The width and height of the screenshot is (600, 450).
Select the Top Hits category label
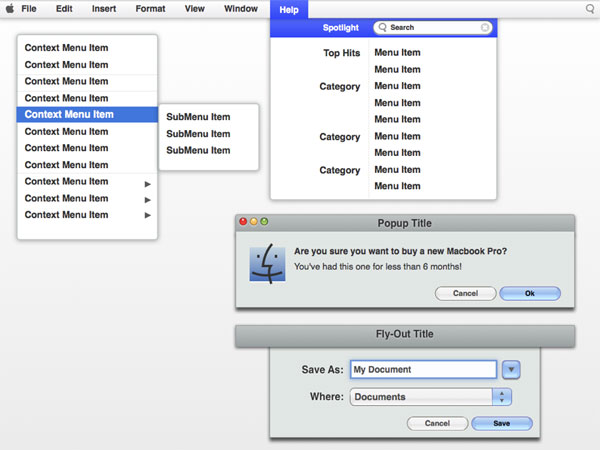341,53
